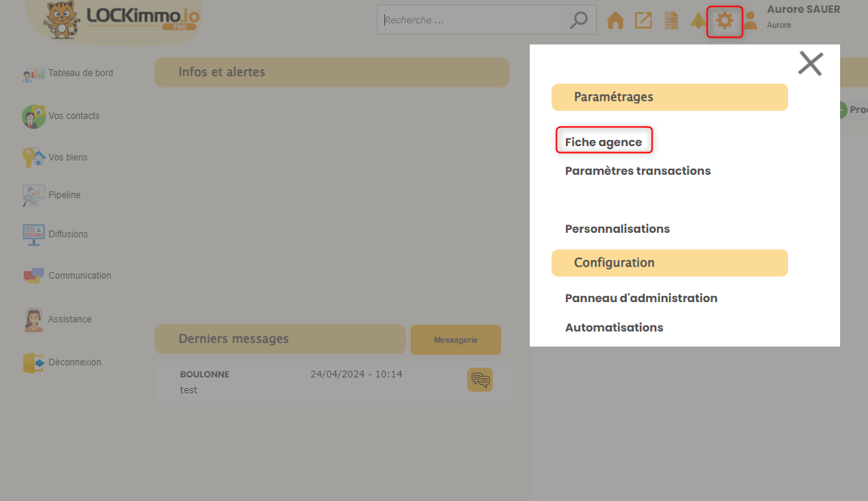Click Déconnexion to log out
Image resolution: width=868 pixels, height=501 pixels.
75,362
